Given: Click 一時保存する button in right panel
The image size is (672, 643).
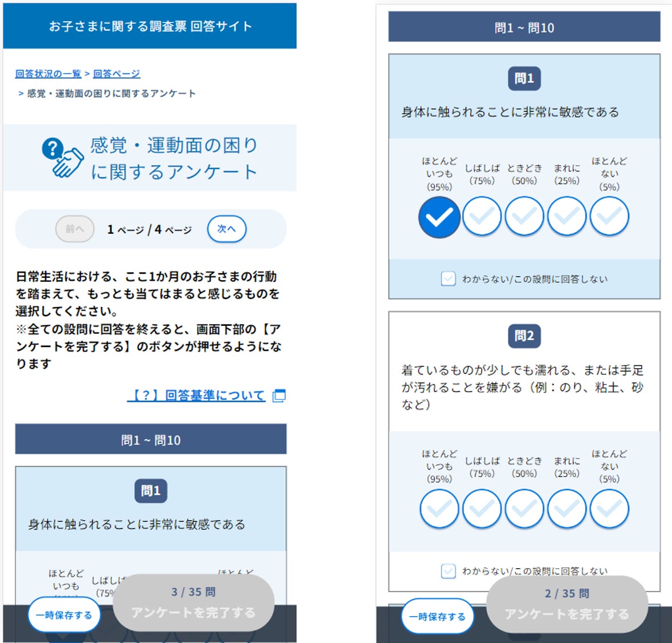Looking at the screenshot, I should pyautogui.click(x=438, y=616).
